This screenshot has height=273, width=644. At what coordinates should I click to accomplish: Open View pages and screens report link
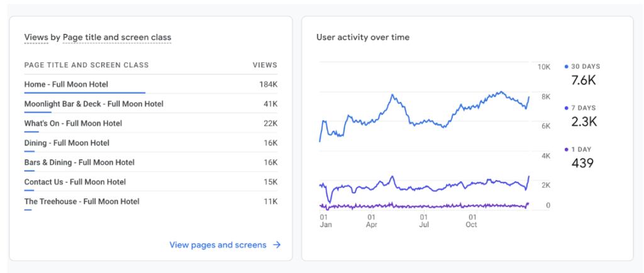point(218,245)
